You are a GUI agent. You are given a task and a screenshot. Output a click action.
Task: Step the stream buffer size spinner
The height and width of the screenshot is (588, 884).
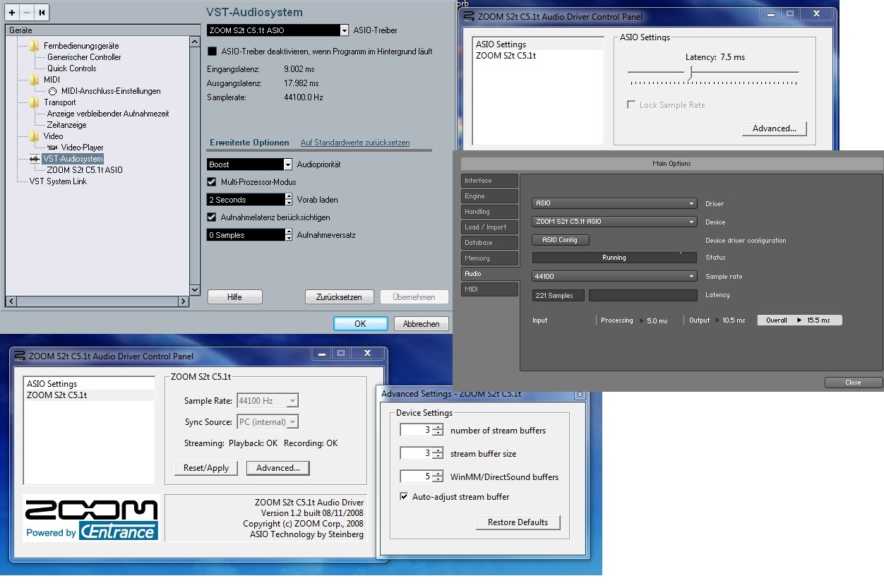coord(438,454)
